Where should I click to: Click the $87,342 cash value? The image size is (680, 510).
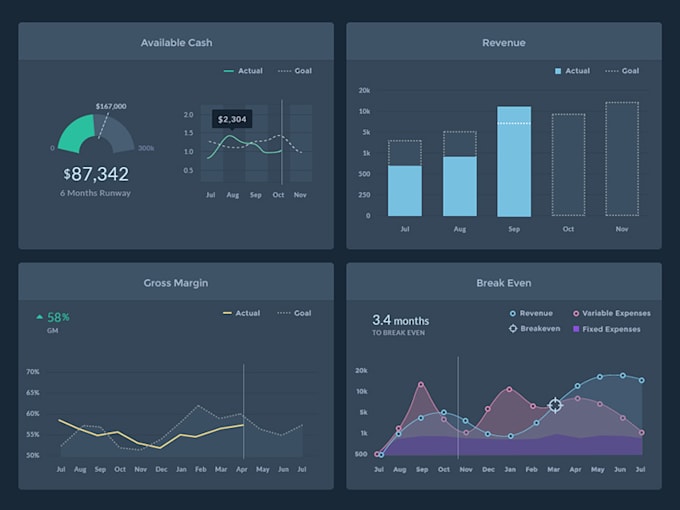(x=96, y=174)
